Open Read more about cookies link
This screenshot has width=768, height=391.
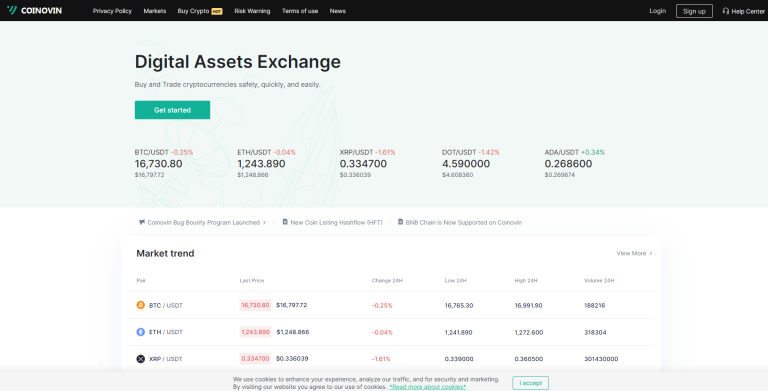pyautogui.click(x=428, y=387)
